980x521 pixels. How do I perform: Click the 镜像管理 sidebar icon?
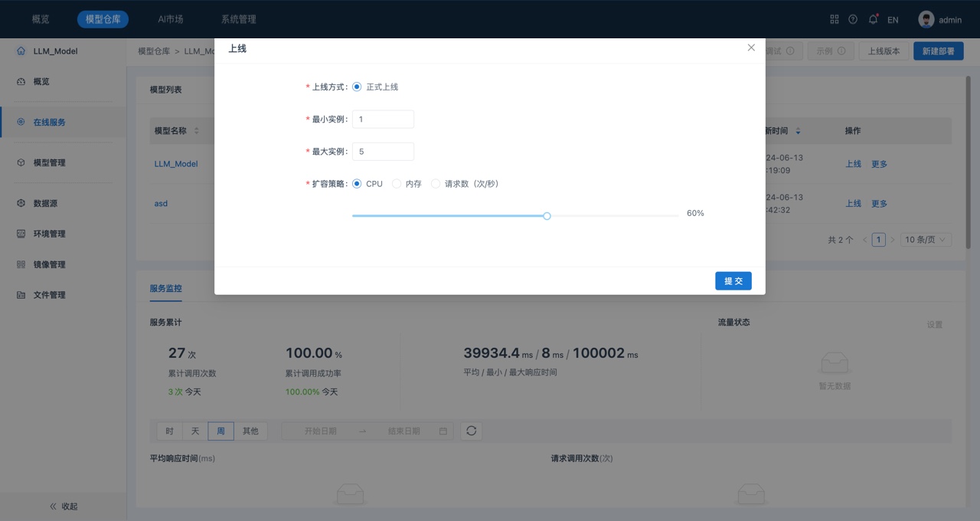[x=21, y=264]
